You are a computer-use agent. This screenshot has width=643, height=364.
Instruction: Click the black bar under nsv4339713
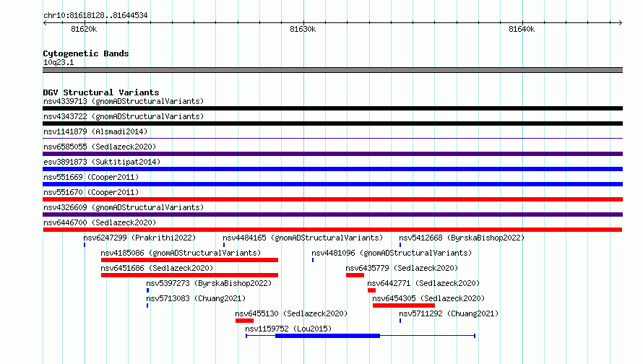point(332,108)
